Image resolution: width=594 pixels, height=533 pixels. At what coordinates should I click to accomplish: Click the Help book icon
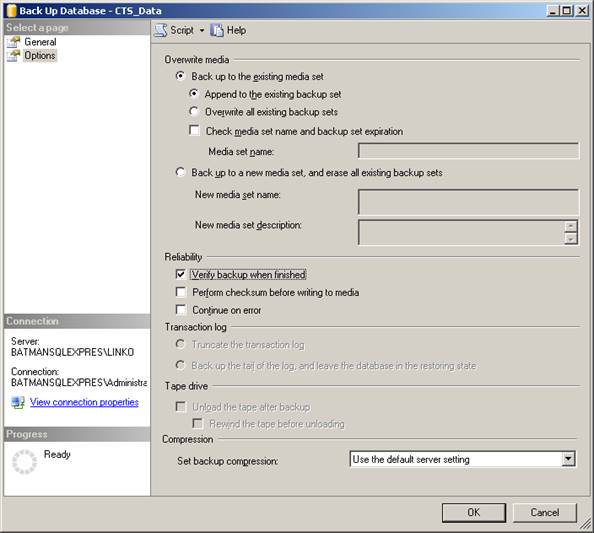tap(217, 30)
